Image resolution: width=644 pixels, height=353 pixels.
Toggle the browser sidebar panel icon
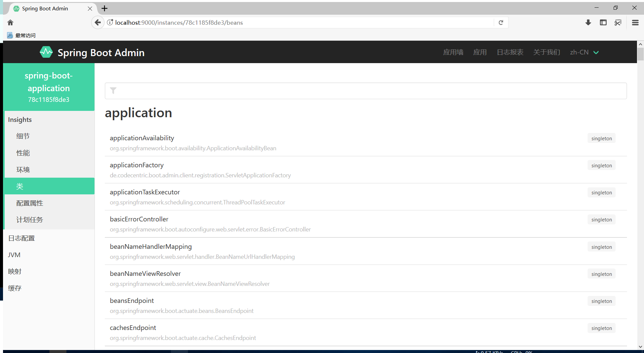pos(603,22)
